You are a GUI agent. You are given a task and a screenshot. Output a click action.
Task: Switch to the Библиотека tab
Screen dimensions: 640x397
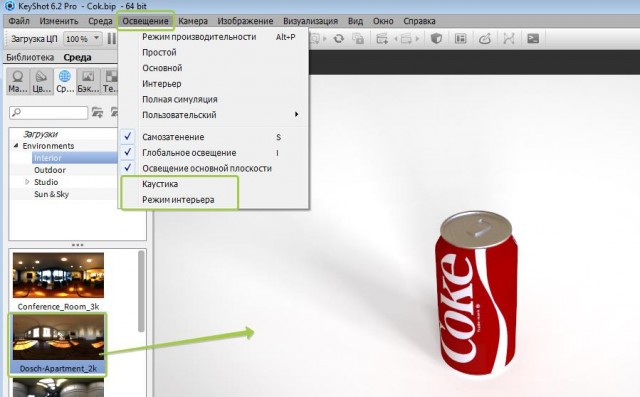click(x=30, y=57)
